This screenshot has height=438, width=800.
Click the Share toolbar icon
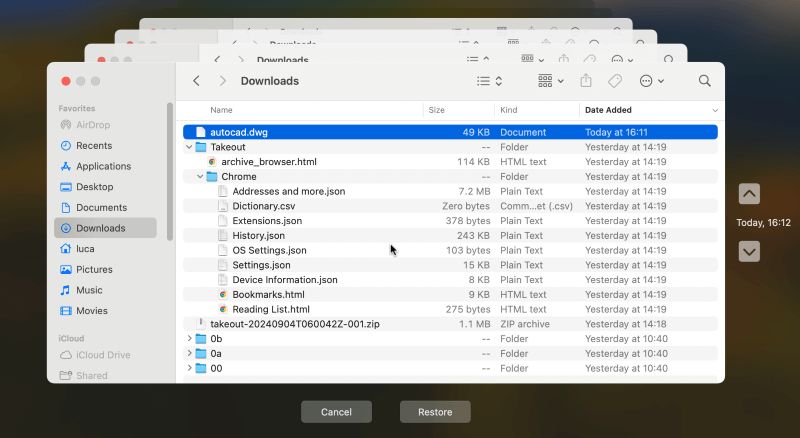tap(586, 81)
